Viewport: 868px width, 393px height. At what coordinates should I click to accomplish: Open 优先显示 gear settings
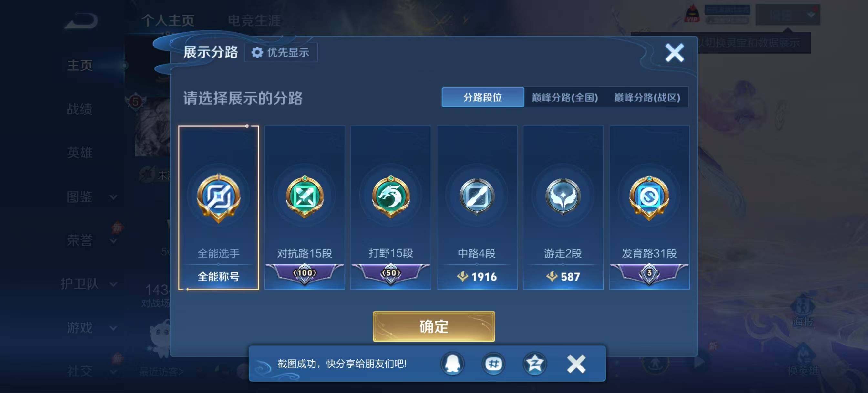tap(281, 52)
